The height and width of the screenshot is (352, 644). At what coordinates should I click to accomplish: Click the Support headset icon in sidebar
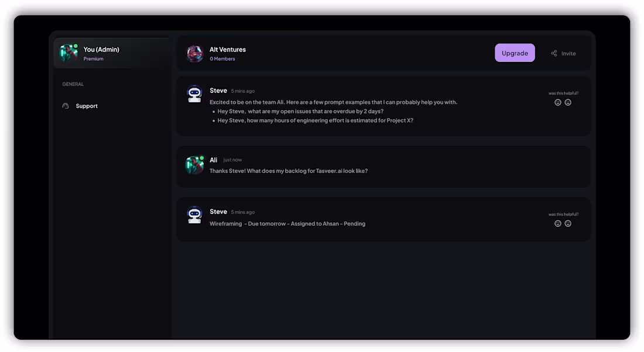[66, 106]
